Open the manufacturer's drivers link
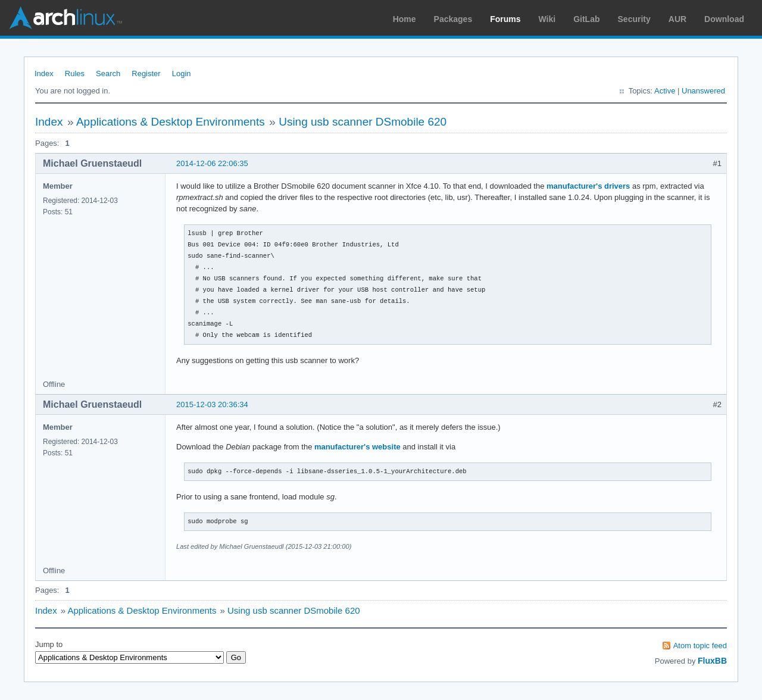The height and width of the screenshot is (700, 762). click(x=588, y=186)
